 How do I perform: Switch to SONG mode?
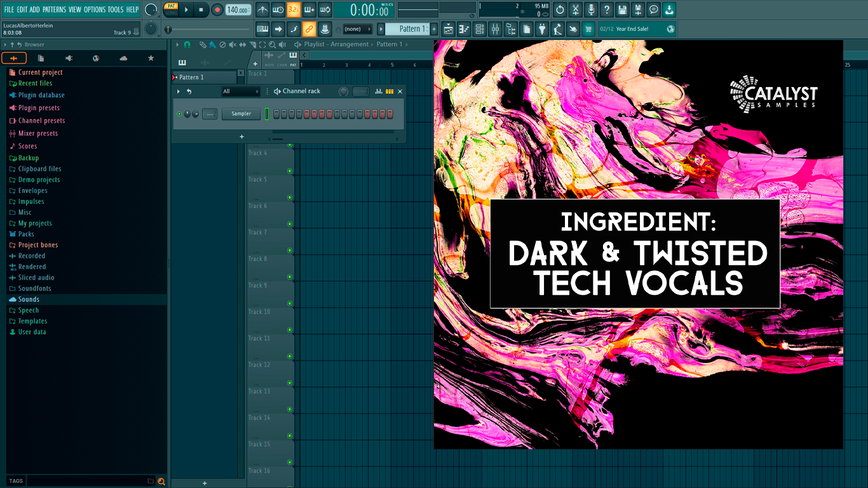[171, 13]
